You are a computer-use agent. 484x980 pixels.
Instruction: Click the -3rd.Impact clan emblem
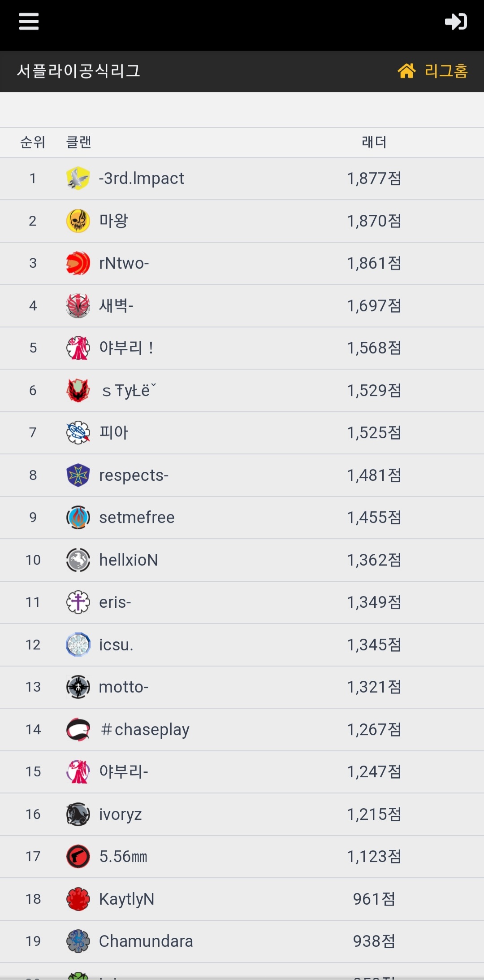pos(78,179)
